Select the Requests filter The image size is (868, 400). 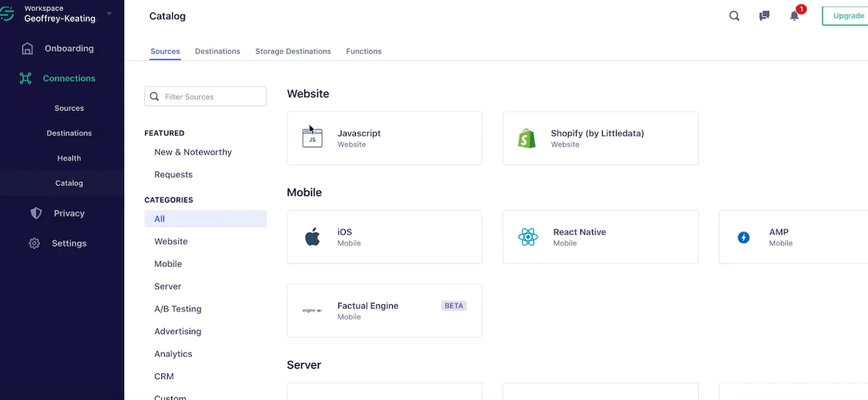point(174,175)
